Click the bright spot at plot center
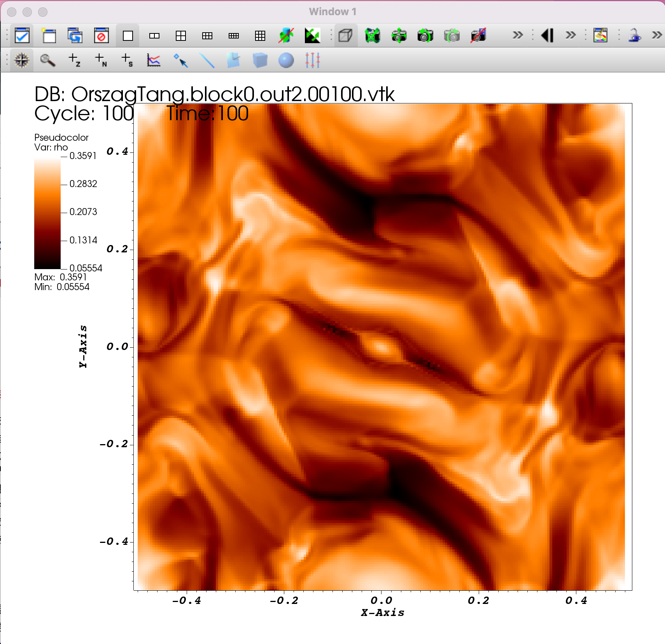The image size is (665, 644). point(382,346)
